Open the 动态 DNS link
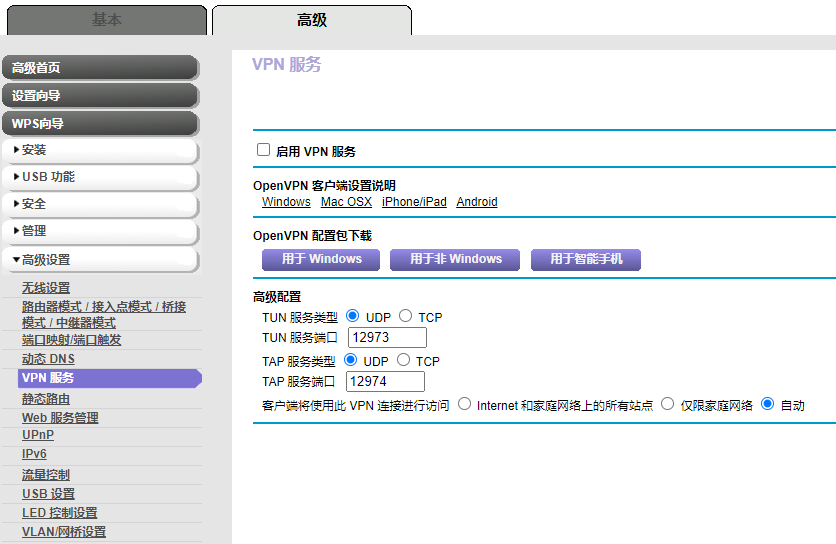Viewport: 836px width, 544px height. click(48, 359)
